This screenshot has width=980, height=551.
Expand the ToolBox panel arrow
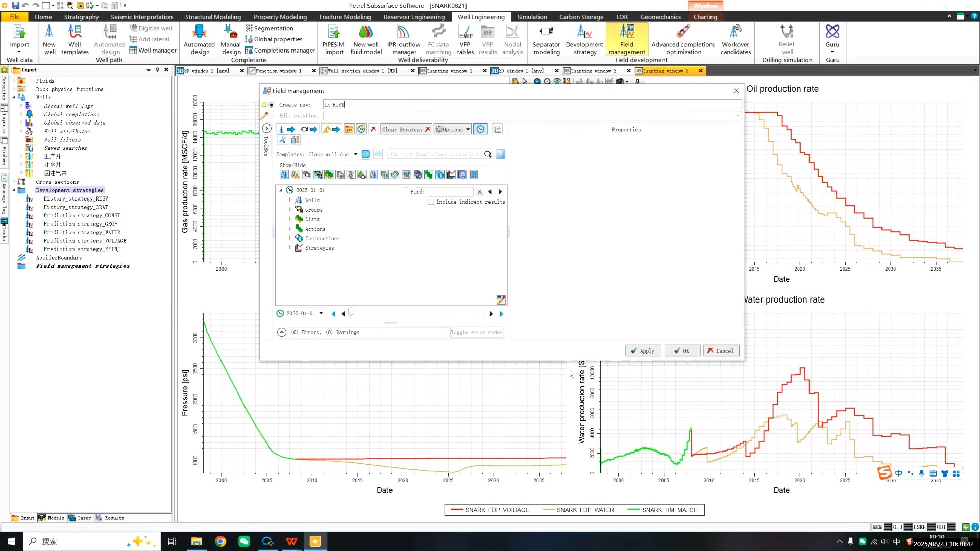pos(266,129)
